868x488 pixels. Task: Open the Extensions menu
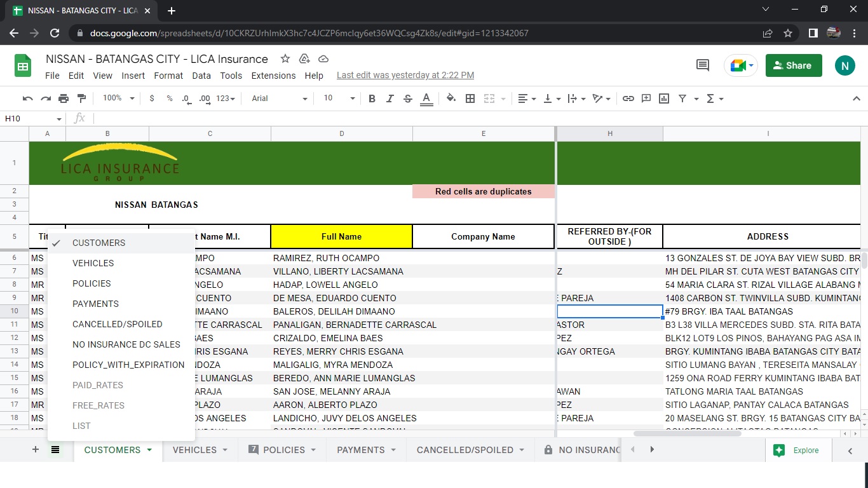pos(273,76)
